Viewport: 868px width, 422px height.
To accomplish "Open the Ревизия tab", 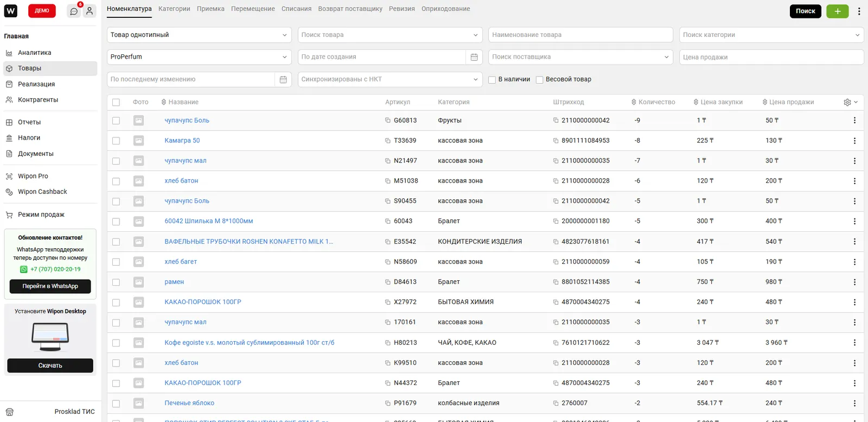I will coord(401,9).
